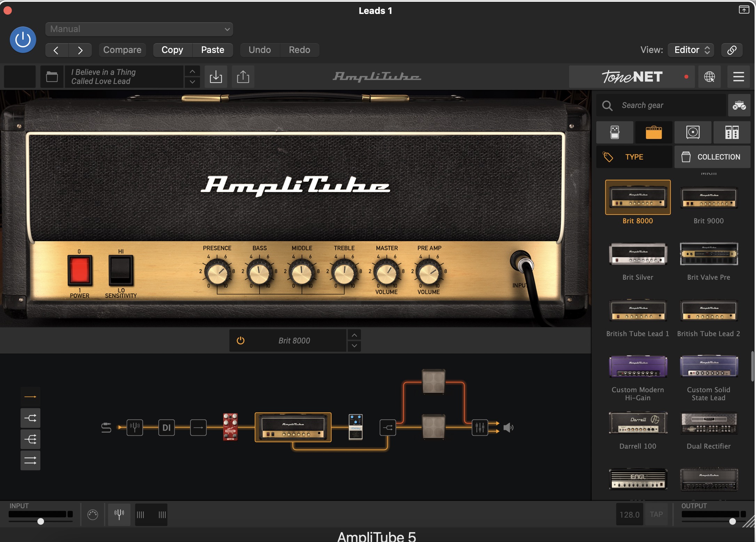756x542 pixels.
Task: Toggle the Brit 8000 module power
Action: [241, 341]
